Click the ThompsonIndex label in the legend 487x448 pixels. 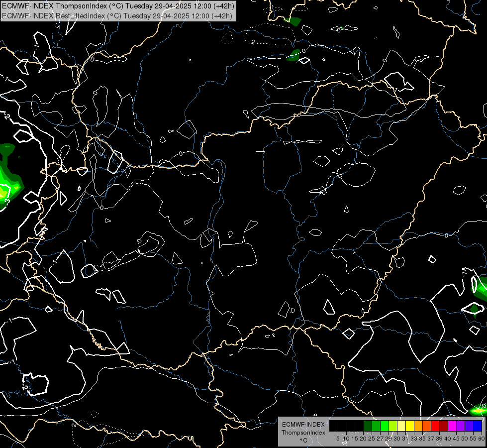[303, 433]
